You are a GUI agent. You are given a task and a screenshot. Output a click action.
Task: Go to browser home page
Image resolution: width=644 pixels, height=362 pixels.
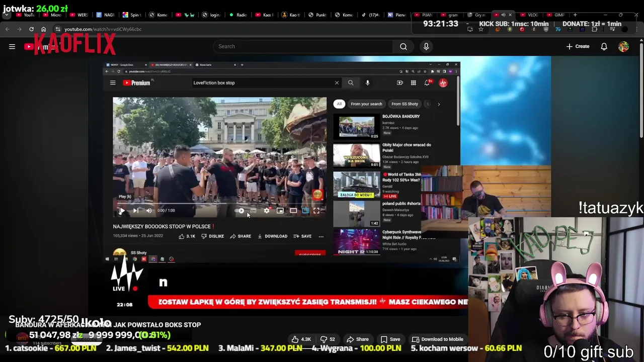(43, 29)
